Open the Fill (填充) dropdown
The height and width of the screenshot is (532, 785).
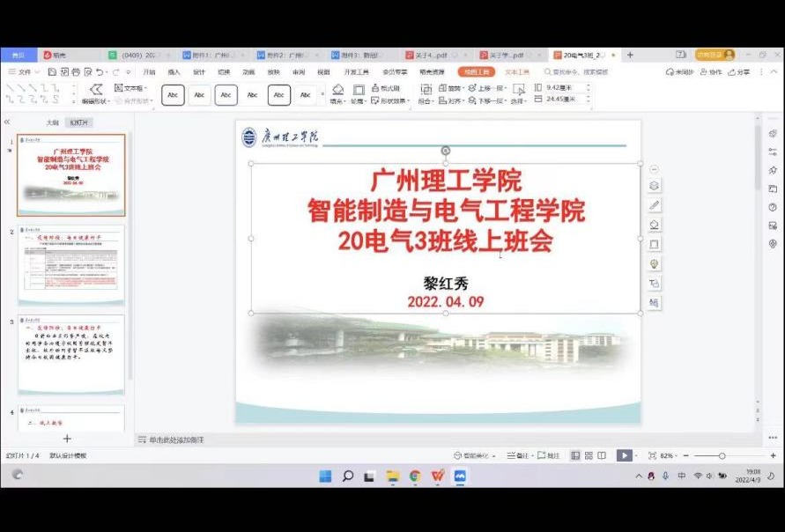337,101
